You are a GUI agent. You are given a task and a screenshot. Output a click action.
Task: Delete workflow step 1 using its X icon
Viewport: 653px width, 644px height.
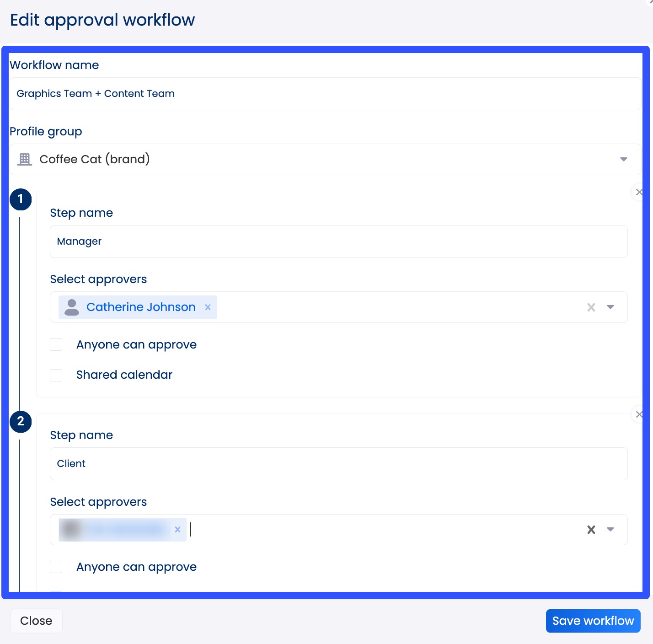pos(639,192)
